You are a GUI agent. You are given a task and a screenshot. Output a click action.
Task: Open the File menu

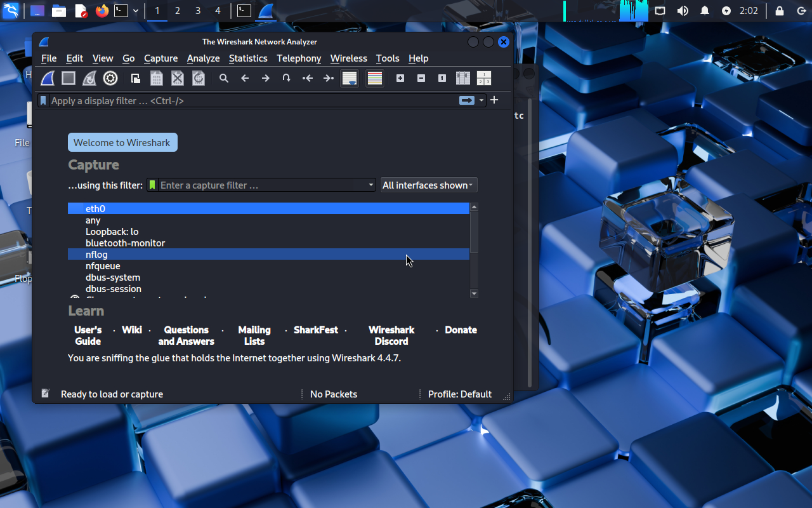49,58
